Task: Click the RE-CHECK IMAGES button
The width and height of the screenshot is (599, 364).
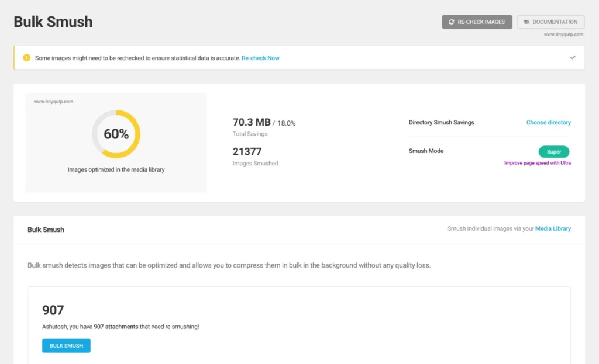Action: (477, 22)
